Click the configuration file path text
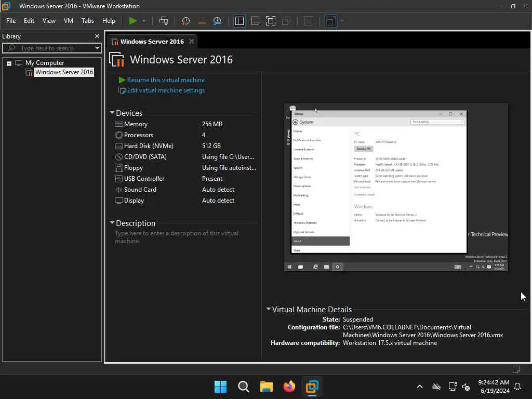532x399 pixels. 423,331
